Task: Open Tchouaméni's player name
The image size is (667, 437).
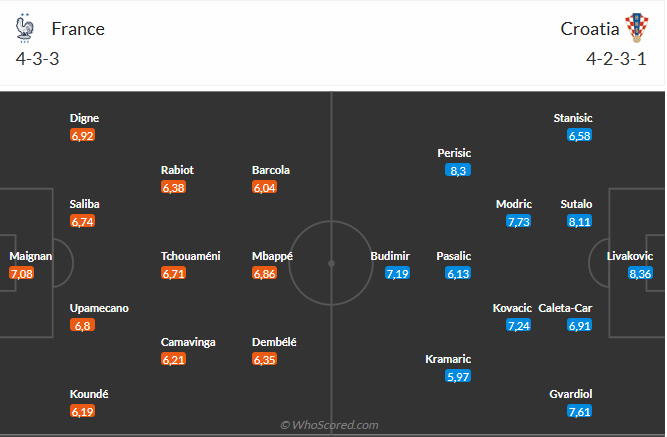Action: [x=190, y=256]
